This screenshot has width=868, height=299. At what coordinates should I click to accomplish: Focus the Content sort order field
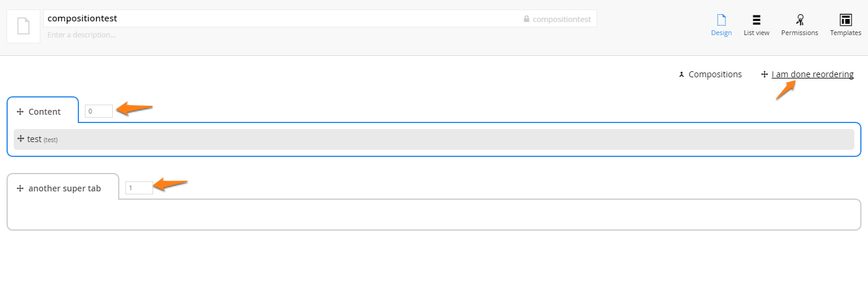click(x=99, y=111)
